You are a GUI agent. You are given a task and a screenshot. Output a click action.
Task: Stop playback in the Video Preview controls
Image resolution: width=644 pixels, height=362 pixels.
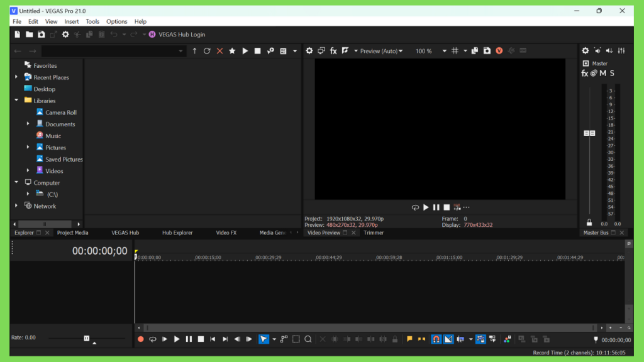[447, 207]
